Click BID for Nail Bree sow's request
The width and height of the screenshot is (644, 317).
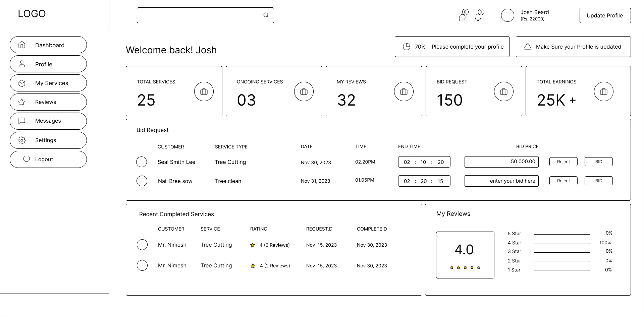pos(599,181)
